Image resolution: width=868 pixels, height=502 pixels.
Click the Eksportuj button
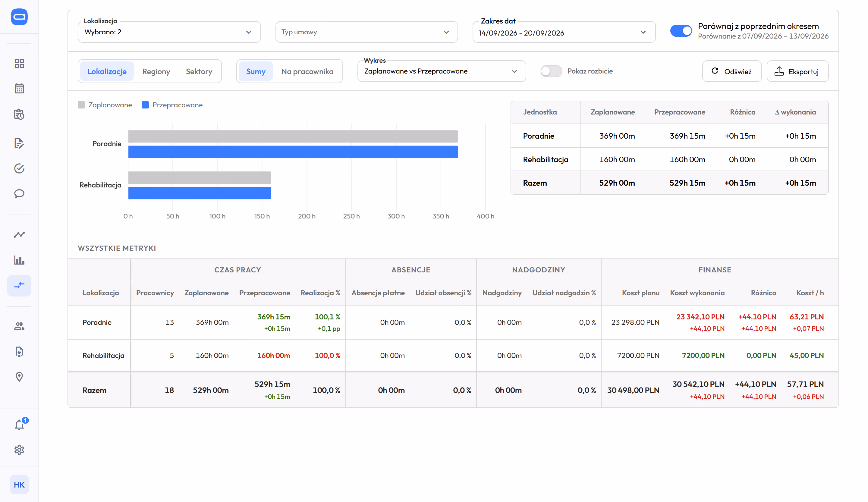797,71
